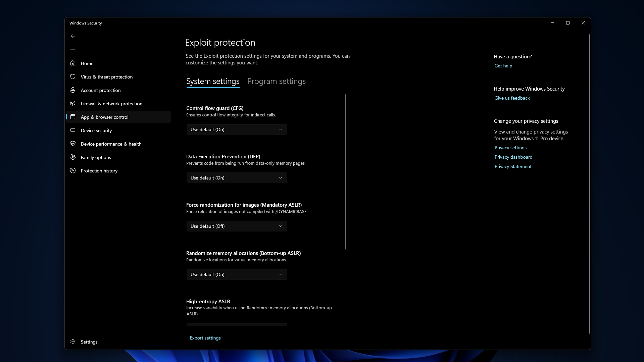
Task: Switch to the Program settings tab
Action: coord(277,82)
